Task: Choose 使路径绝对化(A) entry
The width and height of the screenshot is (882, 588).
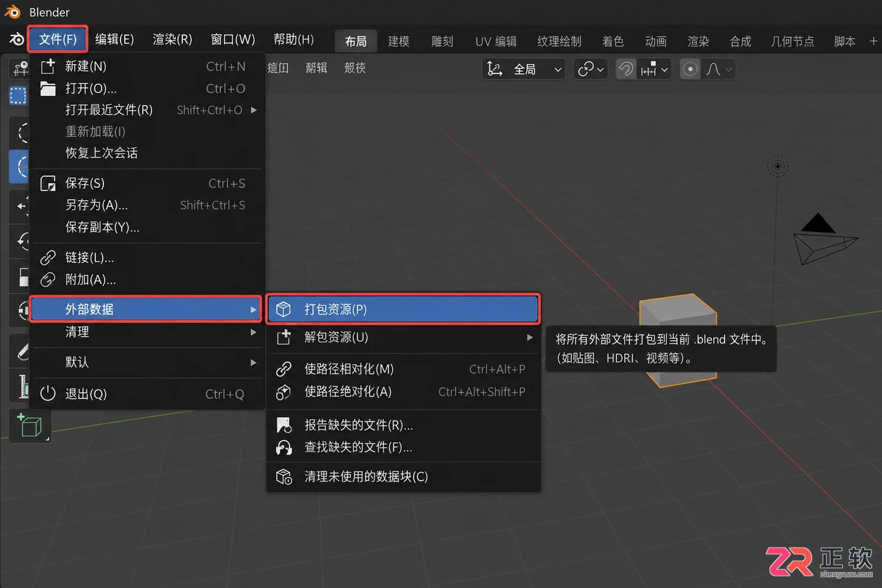Action: pyautogui.click(x=404, y=392)
